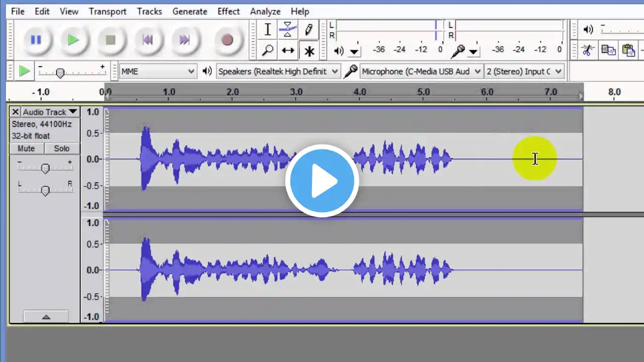Click the recording level meter bars
This screenshot has width=644, height=362.
coord(510,30)
